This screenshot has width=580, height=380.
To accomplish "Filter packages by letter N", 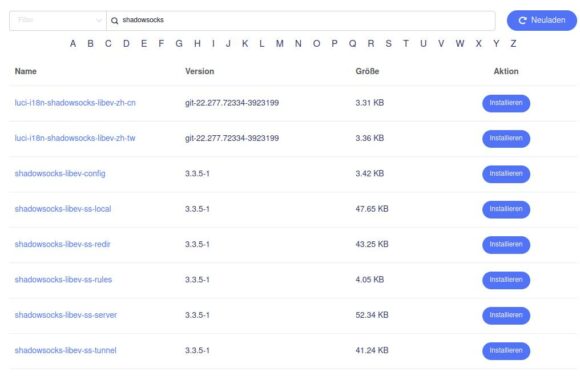I will pyautogui.click(x=298, y=44).
